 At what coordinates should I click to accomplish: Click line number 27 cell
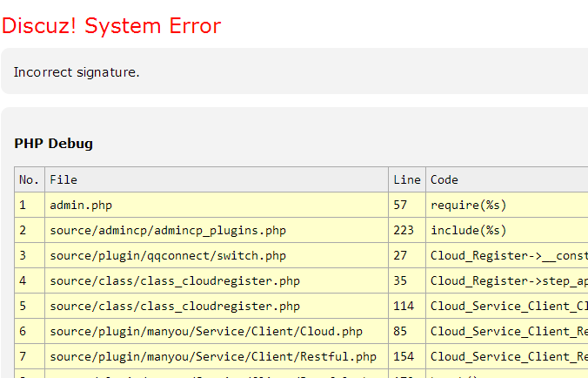click(x=407, y=255)
